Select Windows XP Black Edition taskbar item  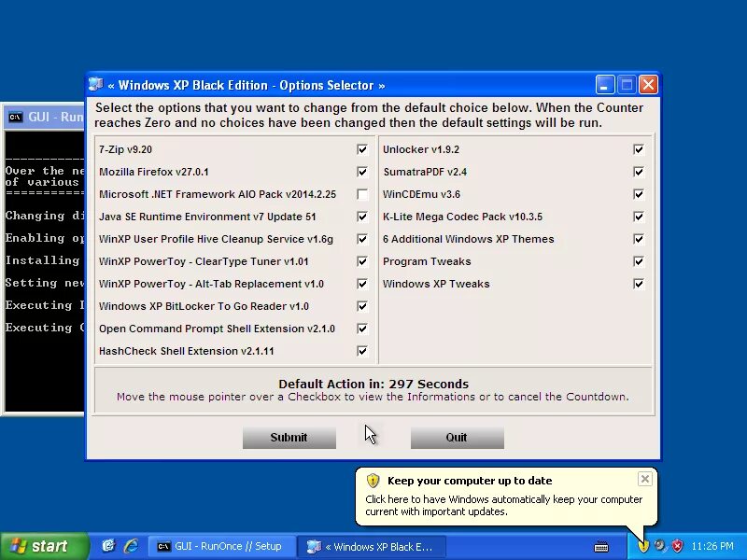click(372, 547)
